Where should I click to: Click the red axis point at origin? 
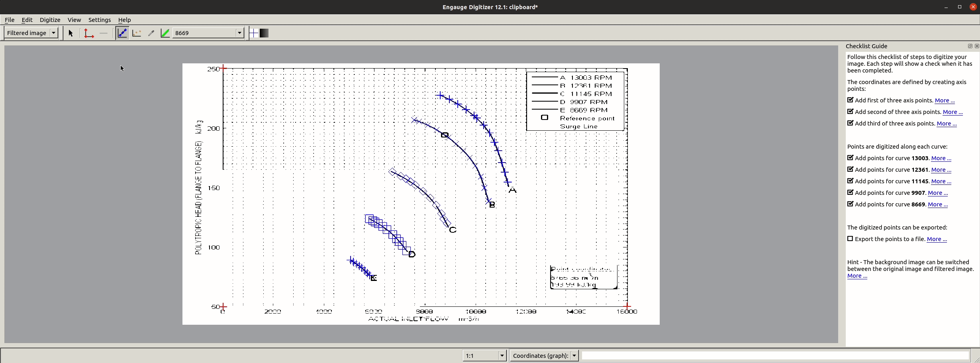coord(223,306)
